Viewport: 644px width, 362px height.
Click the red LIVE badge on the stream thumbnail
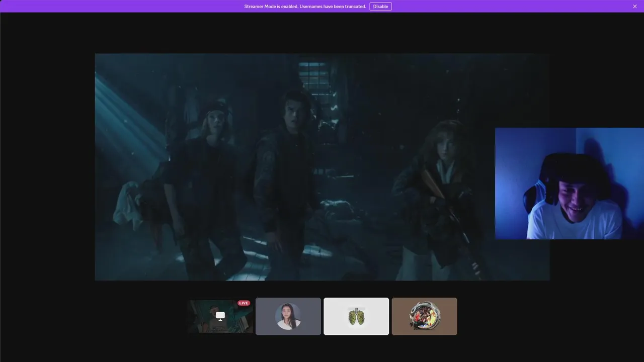click(x=244, y=303)
